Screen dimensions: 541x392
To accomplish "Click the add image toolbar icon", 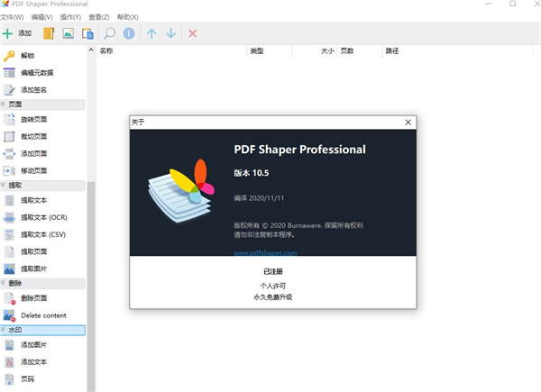I will pyautogui.click(x=68, y=33).
